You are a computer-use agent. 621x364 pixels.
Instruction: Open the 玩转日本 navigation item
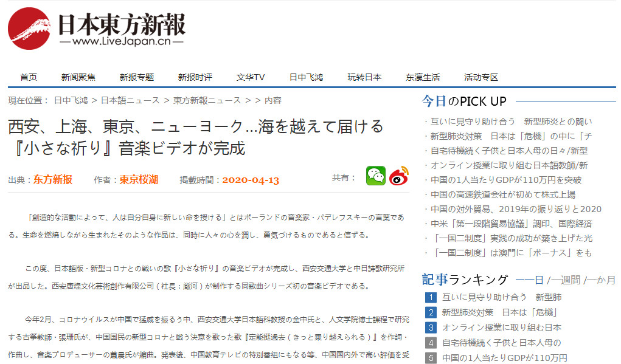(x=364, y=77)
